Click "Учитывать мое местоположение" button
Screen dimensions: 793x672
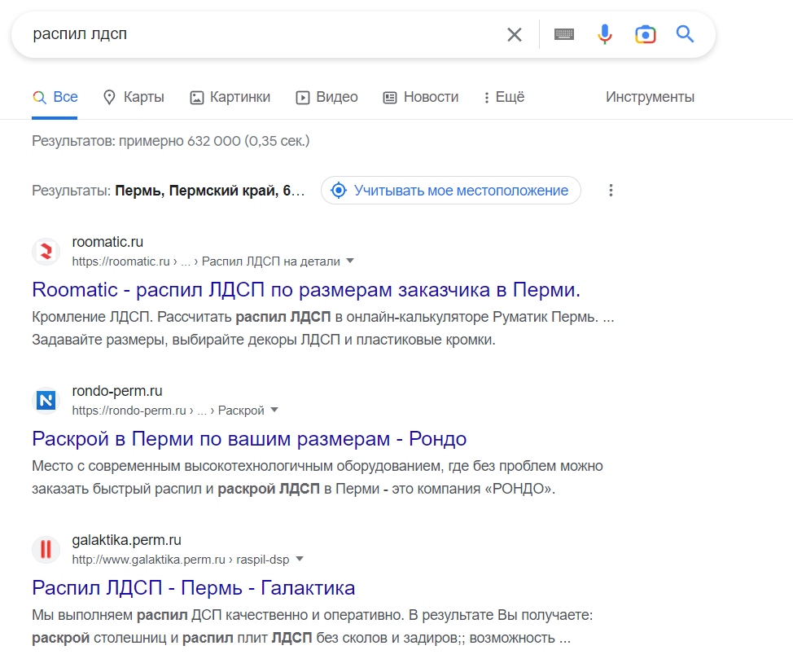click(x=450, y=191)
